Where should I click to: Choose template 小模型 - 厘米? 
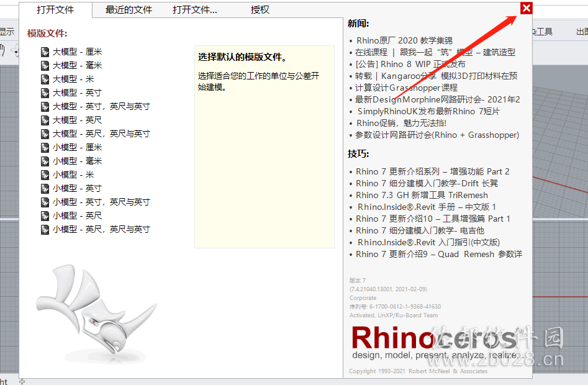pyautogui.click(x=77, y=147)
